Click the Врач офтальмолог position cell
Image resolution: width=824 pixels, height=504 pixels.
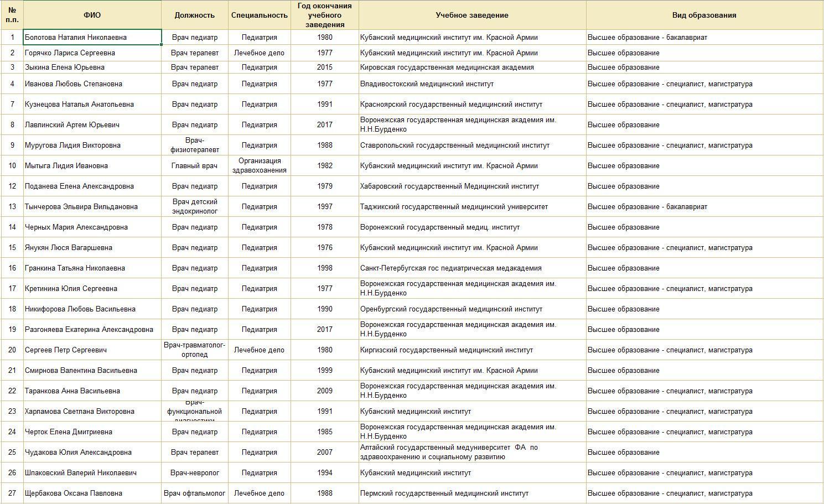click(195, 493)
